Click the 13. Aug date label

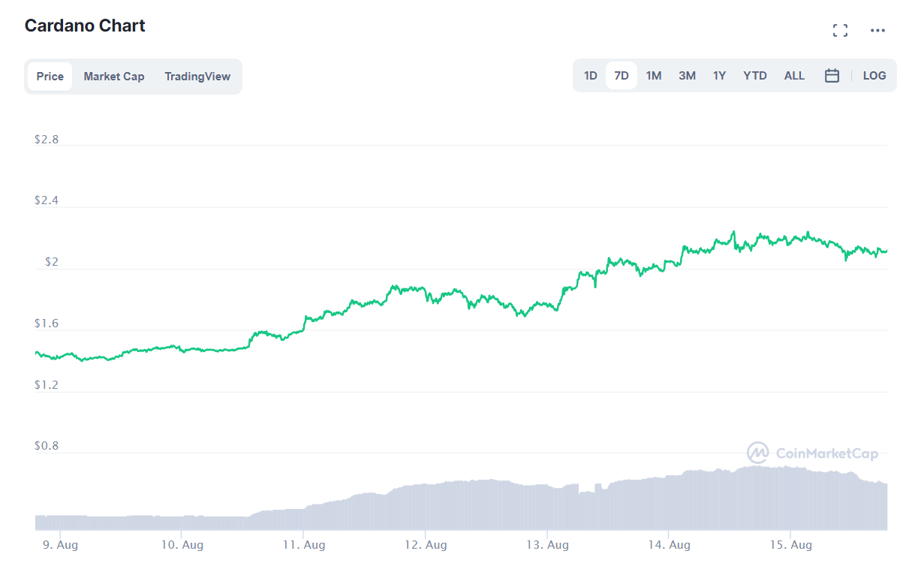(549, 544)
